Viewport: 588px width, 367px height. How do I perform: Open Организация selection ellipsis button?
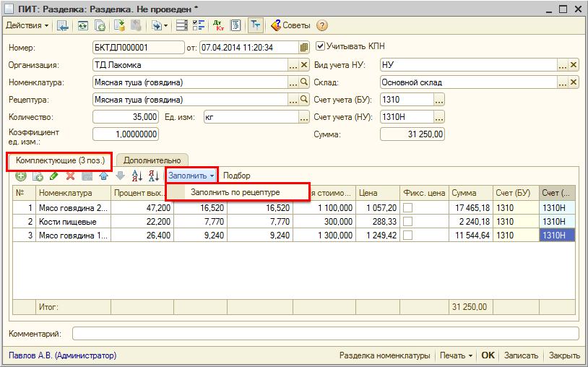coord(293,65)
